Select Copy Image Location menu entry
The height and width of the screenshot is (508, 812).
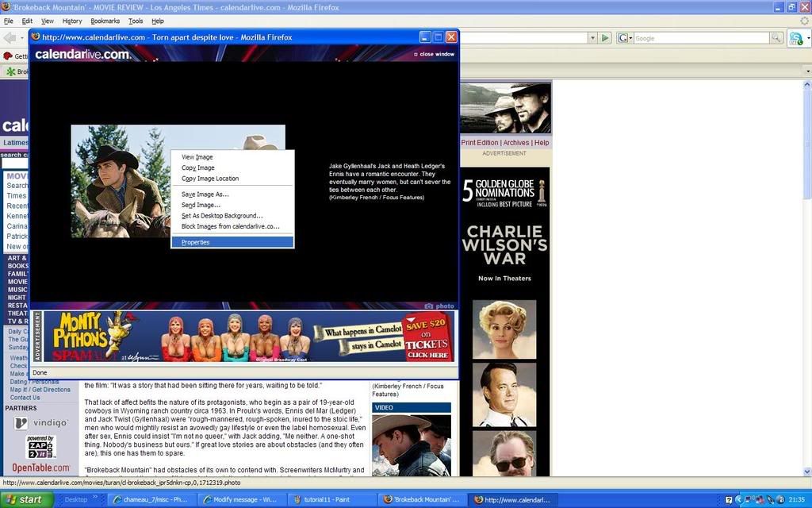209,179
